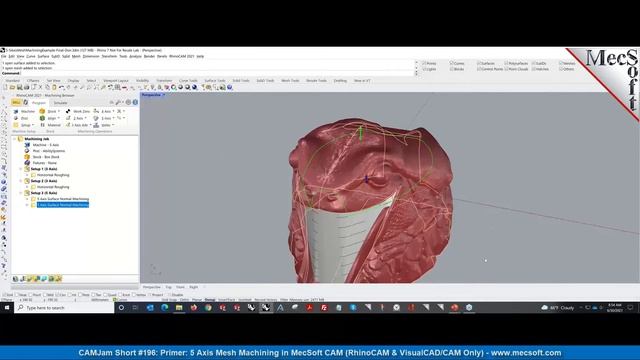This screenshot has height=360, width=640.
Task: Click the Work Zero icon
Action: pos(68,111)
